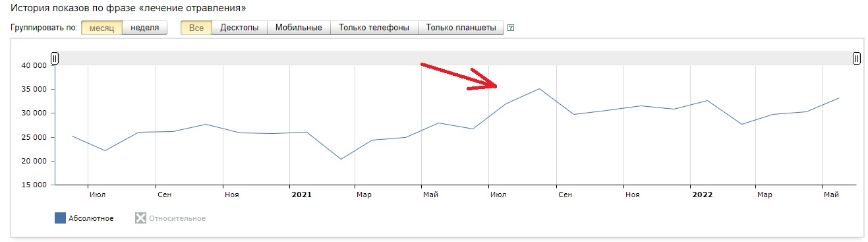The image size is (868, 242).
Task: Group data by неделя
Action: pos(144,28)
